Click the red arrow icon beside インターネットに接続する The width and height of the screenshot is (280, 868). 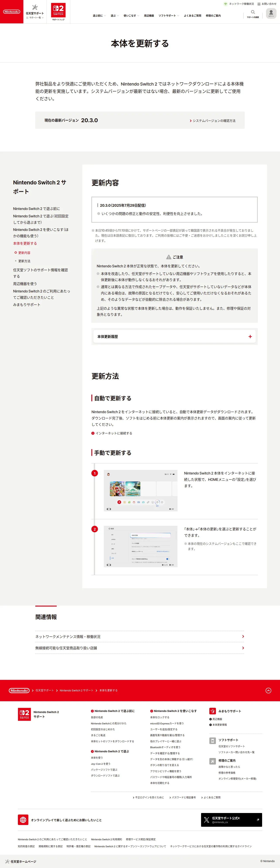tap(93, 433)
